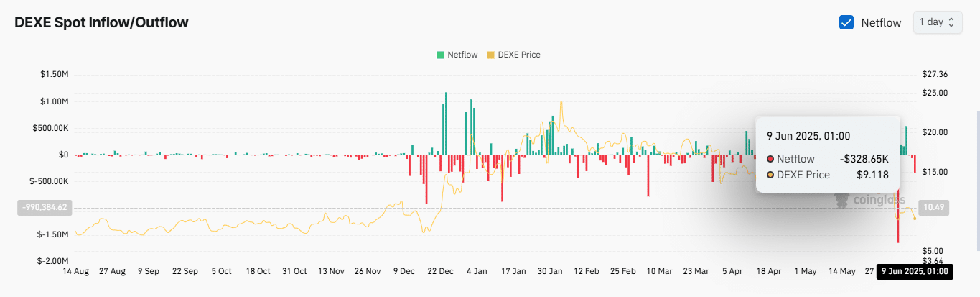
Task: Click the tooltip Netflow value -$328.65K
Action: pos(864,159)
